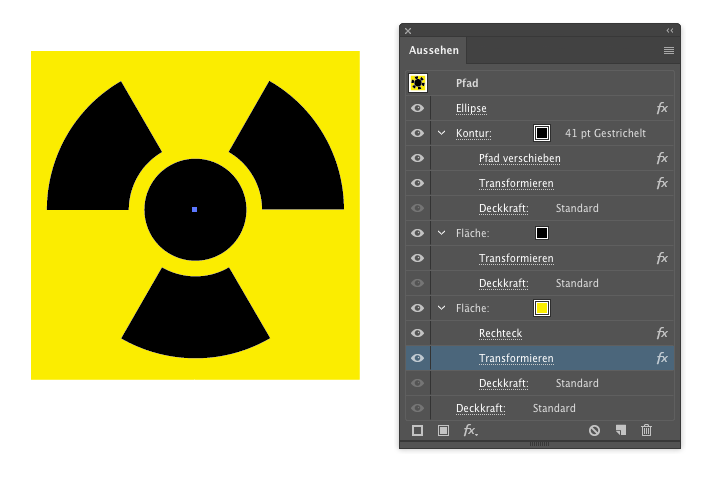The height and width of the screenshot is (480, 718).
Task: Collapse the Kontur section chevron
Action: click(x=441, y=133)
